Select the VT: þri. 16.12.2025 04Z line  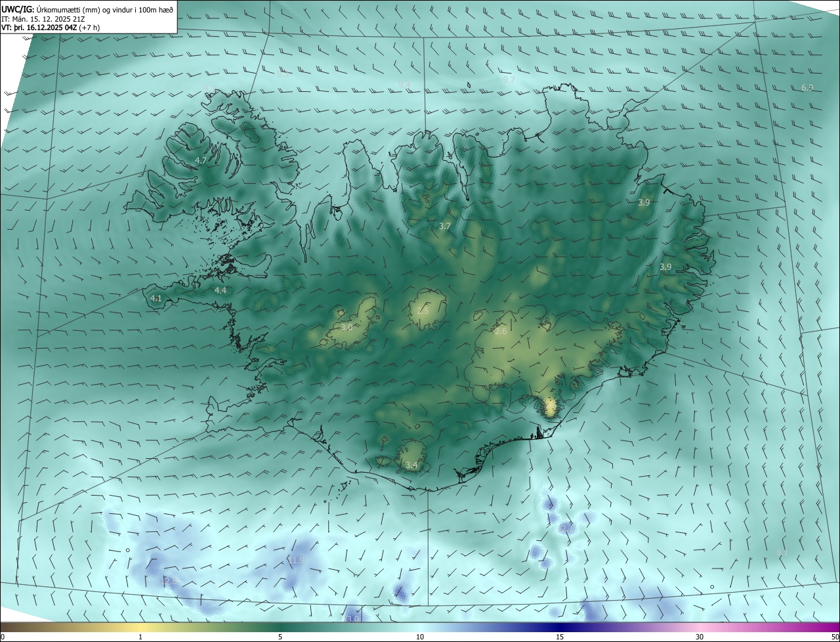pyautogui.click(x=50, y=28)
